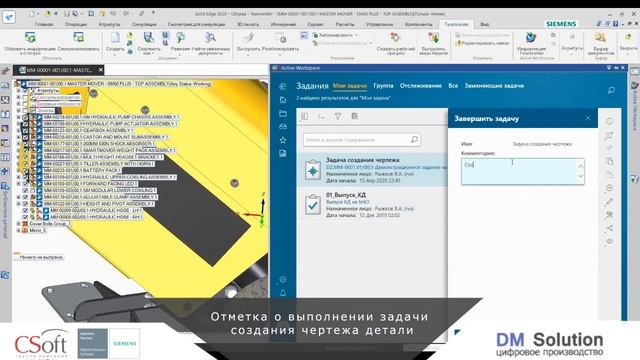Close the Завершить задачу panel
This screenshot has width=640, height=360.
[x=588, y=118]
